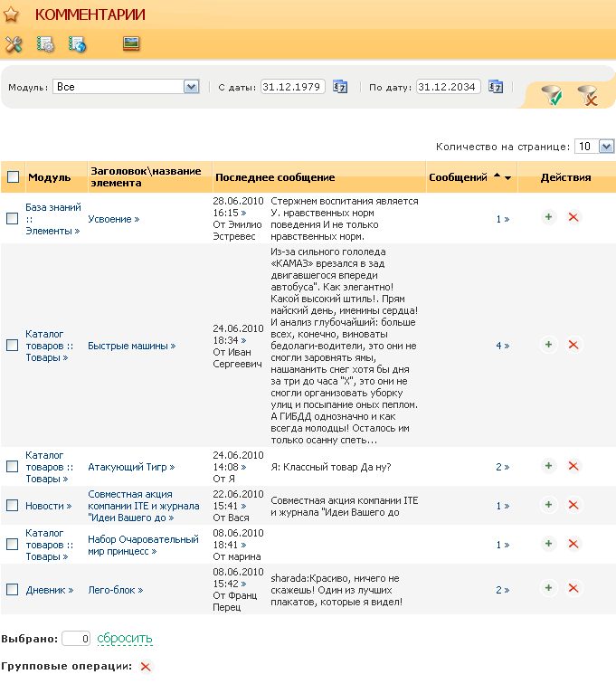The height and width of the screenshot is (684, 616).
Task: Open the settings wrench-and-screwdriver toolbar icon
Action: tap(14, 43)
